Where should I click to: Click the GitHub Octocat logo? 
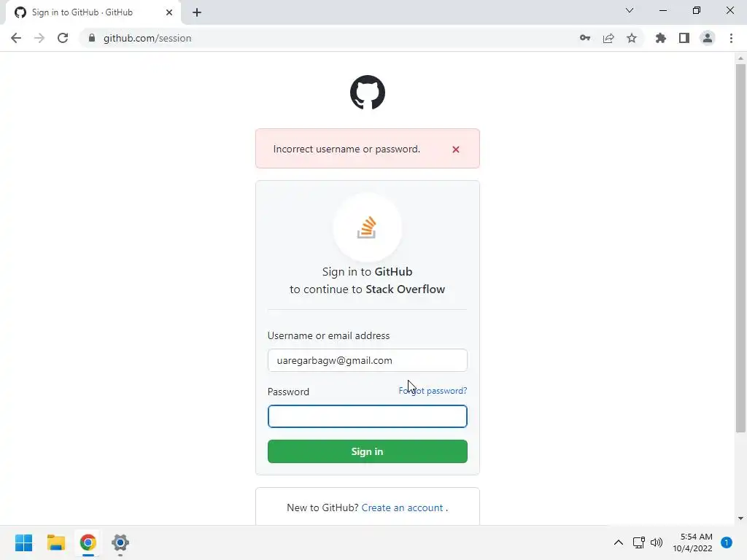(368, 93)
